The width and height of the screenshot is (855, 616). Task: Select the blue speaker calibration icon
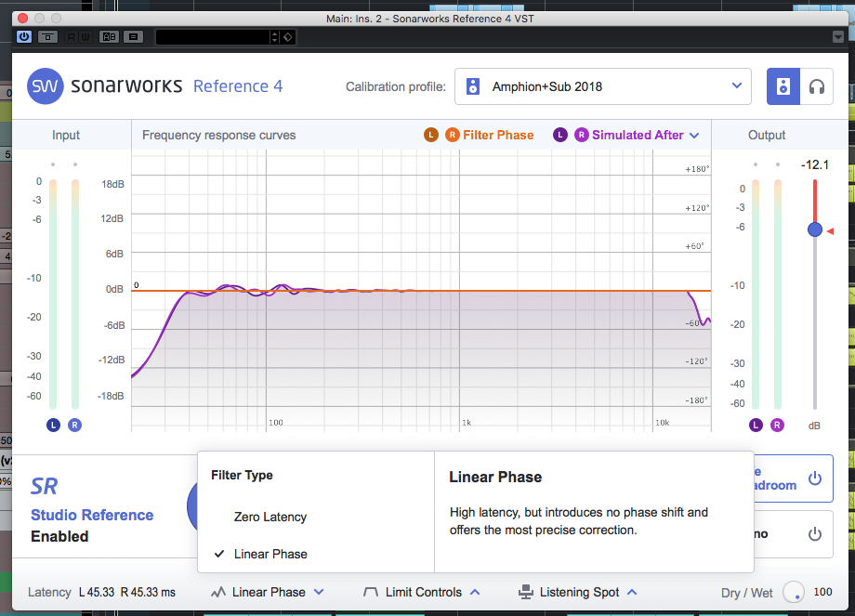783,86
